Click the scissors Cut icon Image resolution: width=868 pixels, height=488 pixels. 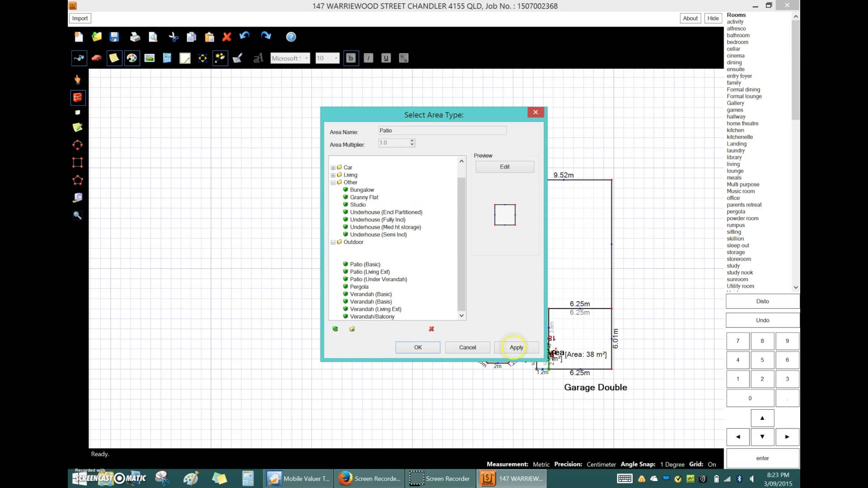pyautogui.click(x=174, y=37)
